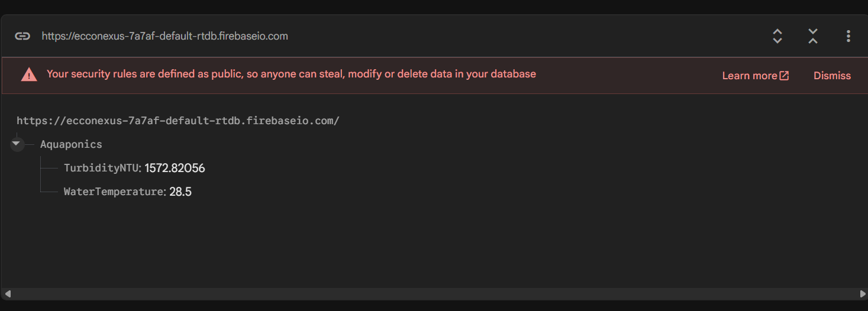Image resolution: width=868 pixels, height=311 pixels.
Task: Select the WaterTemperature key
Action: click(113, 192)
